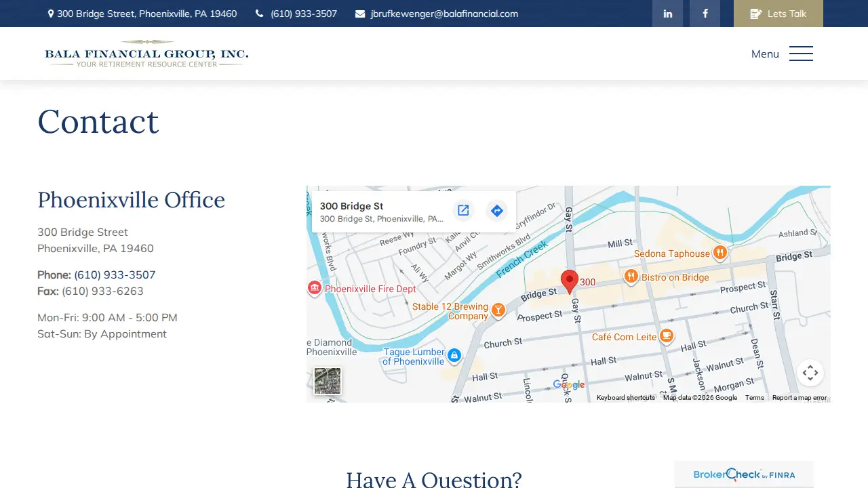Call the phone number in top bar
This screenshot has height=488, width=868.
(x=296, y=14)
